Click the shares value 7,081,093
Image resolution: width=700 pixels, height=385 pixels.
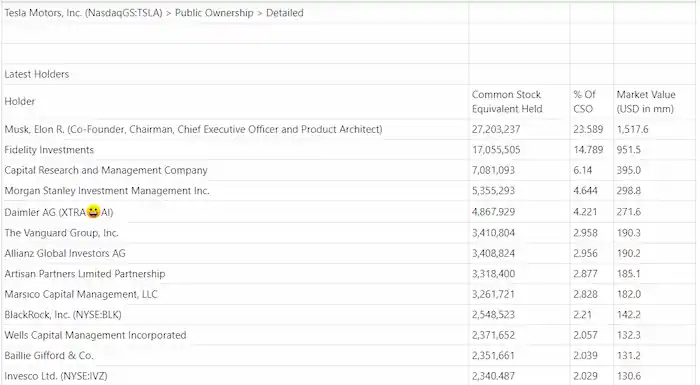(493, 170)
